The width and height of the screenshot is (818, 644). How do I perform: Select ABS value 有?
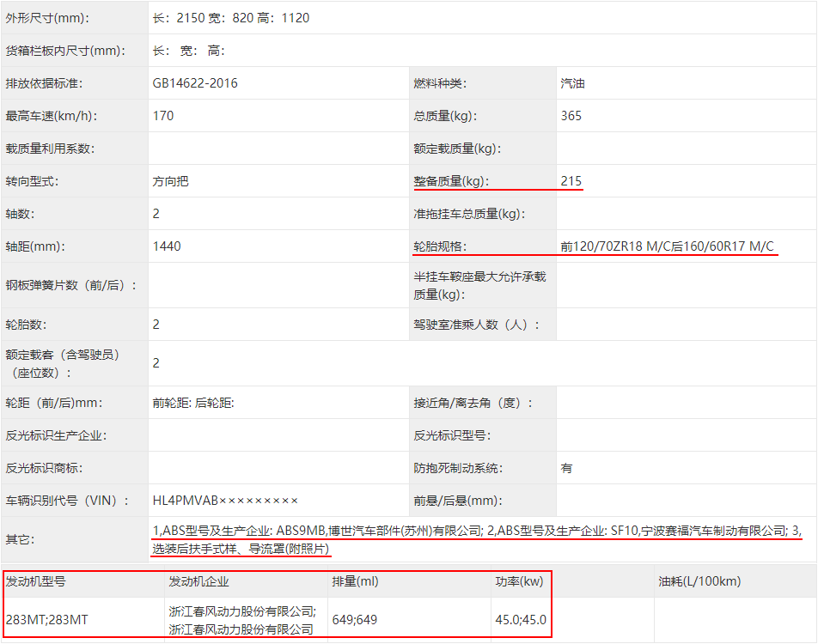566,468
